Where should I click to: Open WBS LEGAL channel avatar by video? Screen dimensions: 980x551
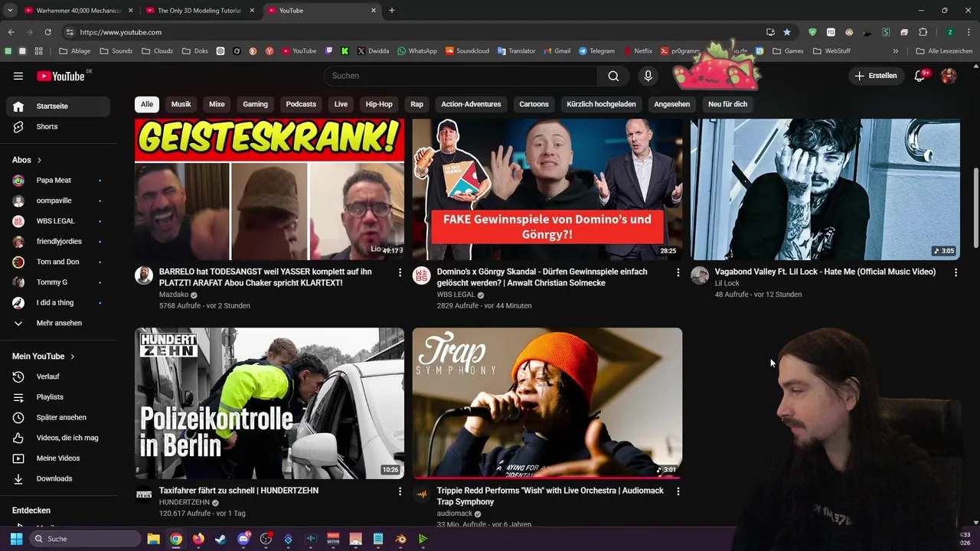coord(422,275)
